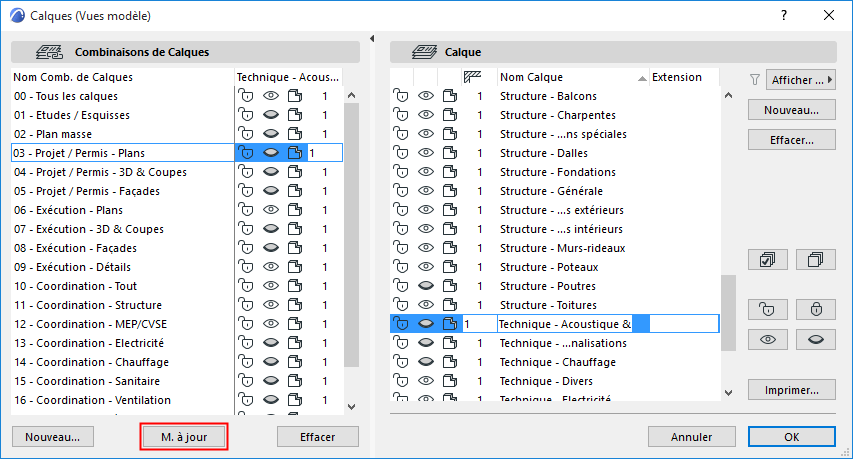Click the lock icon for Structure - Balcons
853x459 pixels.
401,96
